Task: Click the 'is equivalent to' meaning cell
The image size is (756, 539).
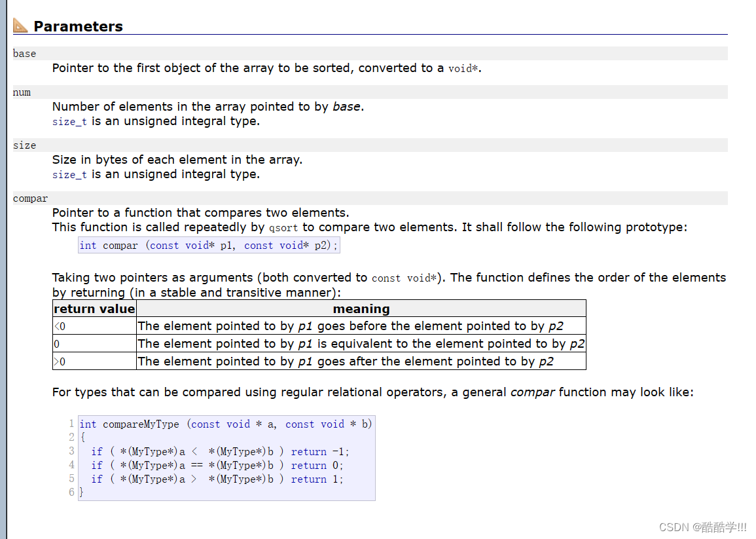Action: coord(361,344)
